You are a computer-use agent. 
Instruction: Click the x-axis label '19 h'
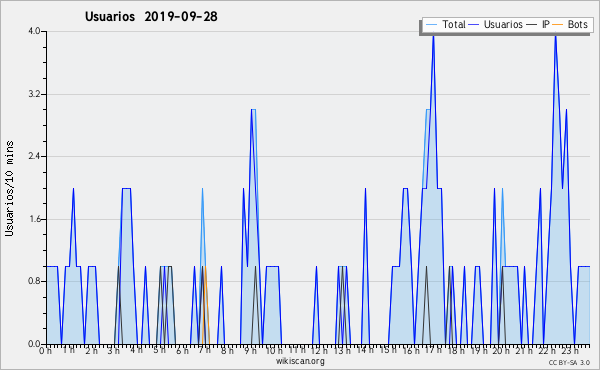[479, 350]
